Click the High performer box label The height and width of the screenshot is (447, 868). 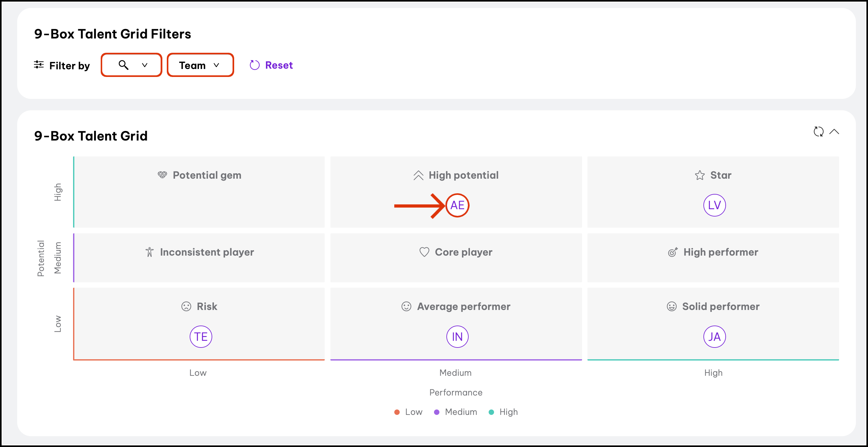click(720, 252)
